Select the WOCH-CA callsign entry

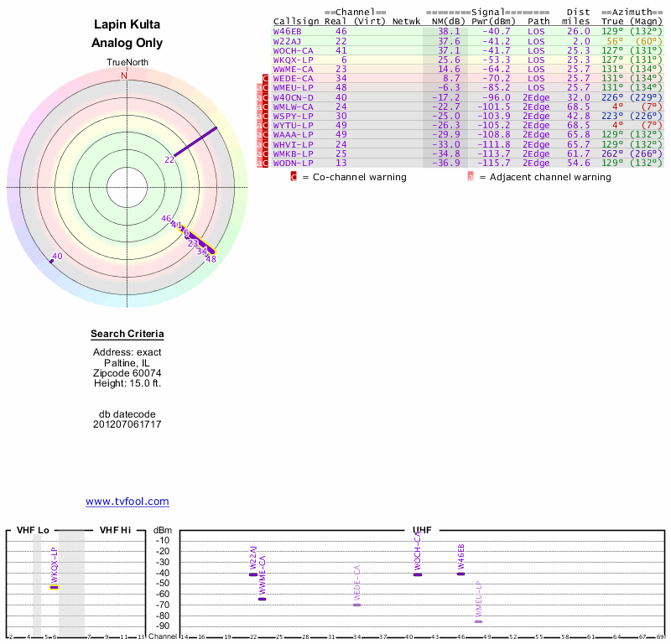(x=294, y=49)
